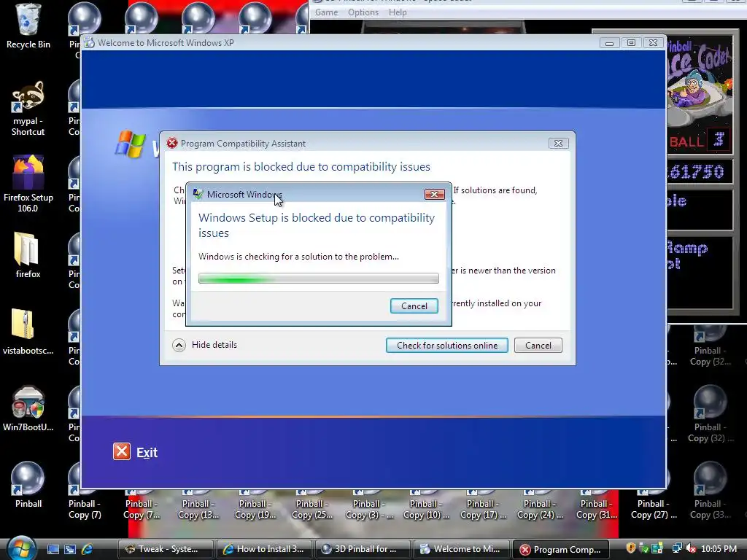Viewport: 747px width, 560px height.
Task: Select the mypal - Shortcut raccoon icon
Action: pos(28,108)
